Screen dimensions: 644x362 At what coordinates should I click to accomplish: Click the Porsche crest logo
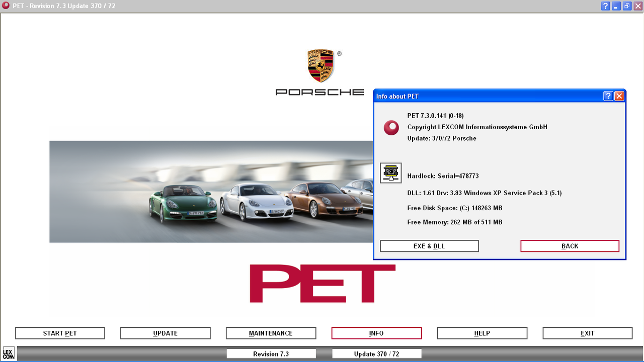(x=320, y=66)
